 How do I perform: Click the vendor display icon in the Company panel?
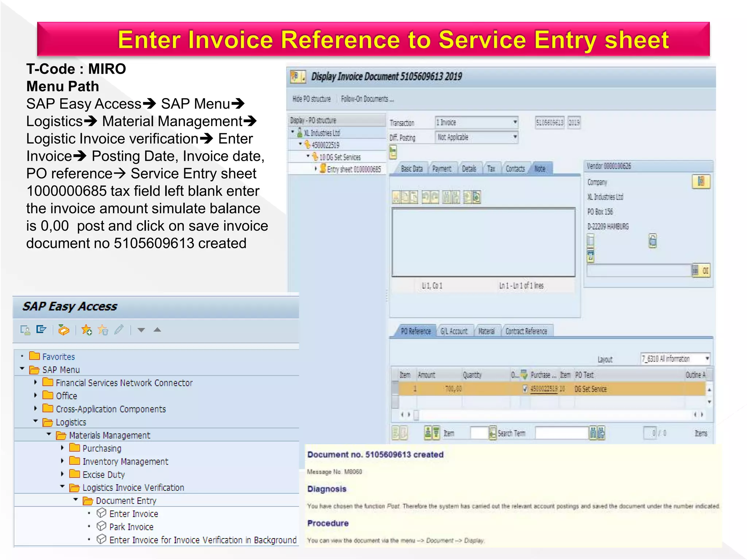(x=701, y=182)
